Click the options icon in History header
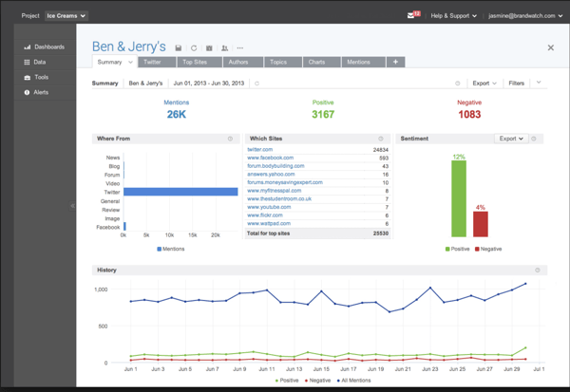 point(538,270)
